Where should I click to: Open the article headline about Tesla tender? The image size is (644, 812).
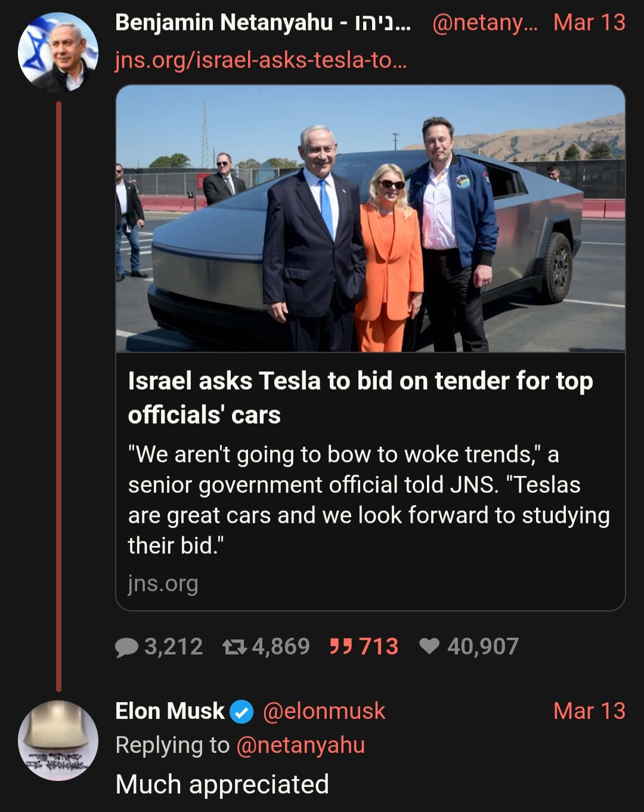(360, 397)
